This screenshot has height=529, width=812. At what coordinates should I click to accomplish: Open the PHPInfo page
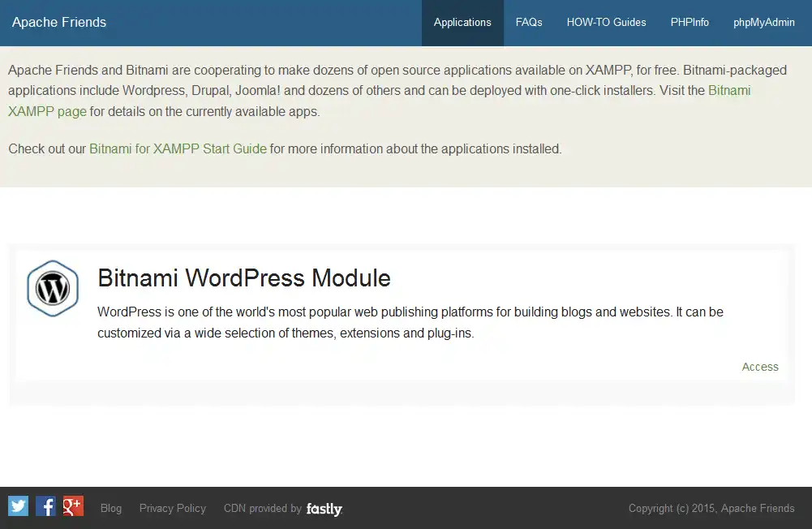pyautogui.click(x=689, y=23)
